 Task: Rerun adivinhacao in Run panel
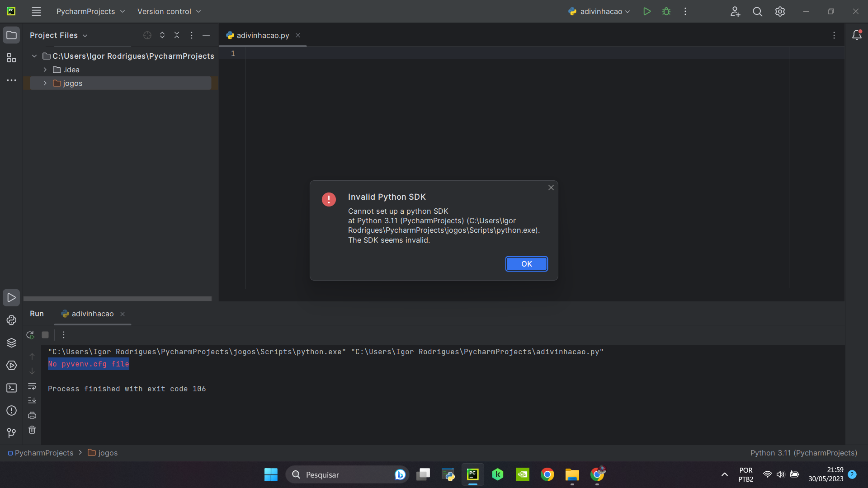(x=30, y=335)
